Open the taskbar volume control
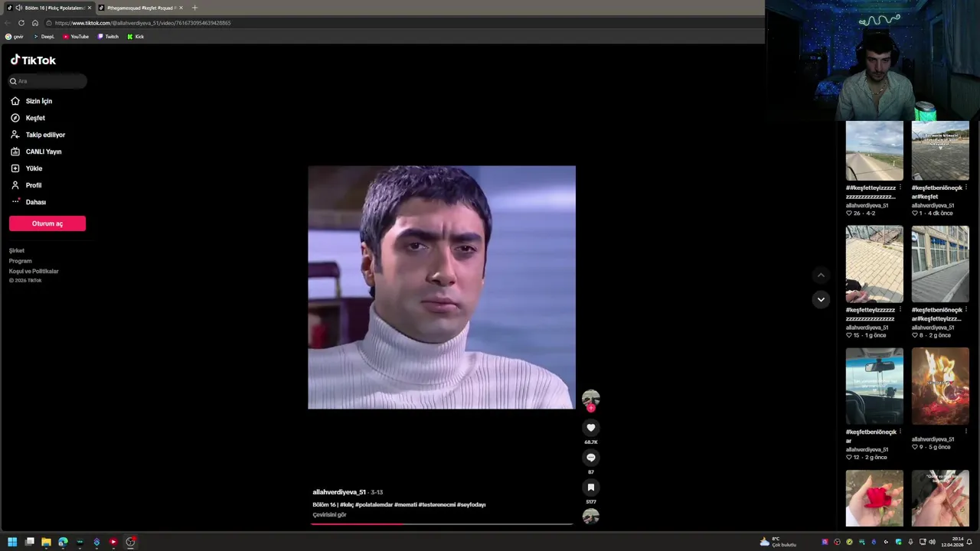 (x=932, y=542)
